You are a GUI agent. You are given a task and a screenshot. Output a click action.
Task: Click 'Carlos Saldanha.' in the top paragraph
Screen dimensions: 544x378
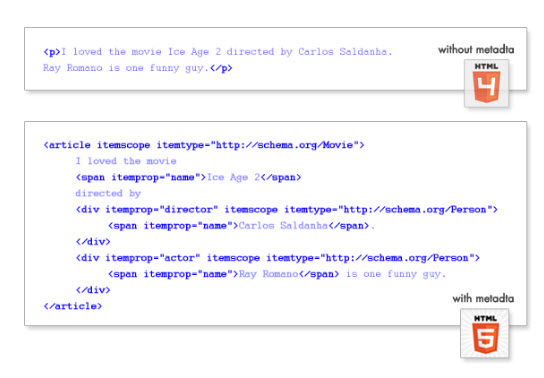point(345,52)
